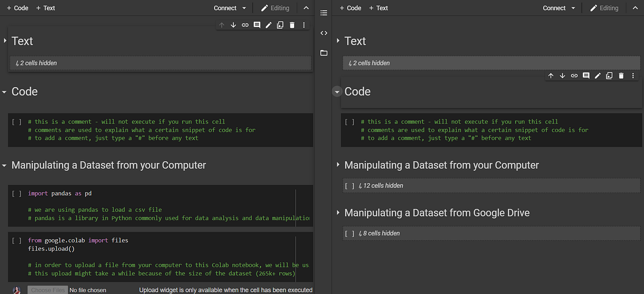Click the pencil edit icon in right pane's cell toolbar

click(x=597, y=76)
